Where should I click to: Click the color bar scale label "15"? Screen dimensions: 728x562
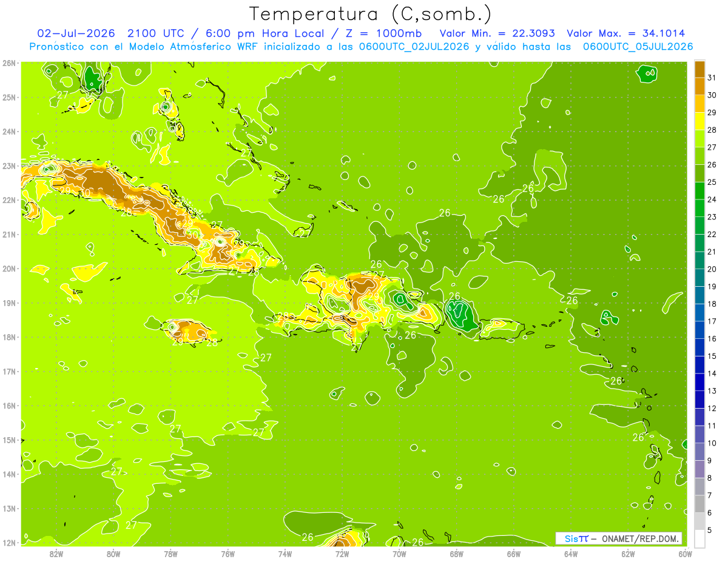click(712, 356)
